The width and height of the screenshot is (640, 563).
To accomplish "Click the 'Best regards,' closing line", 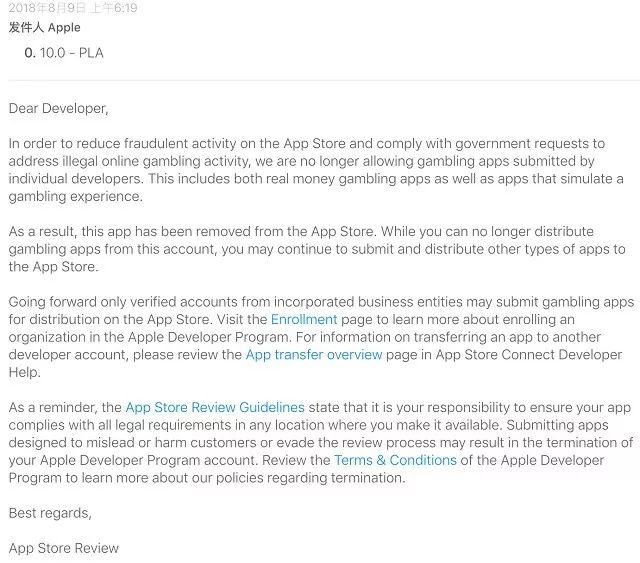I will [50, 513].
